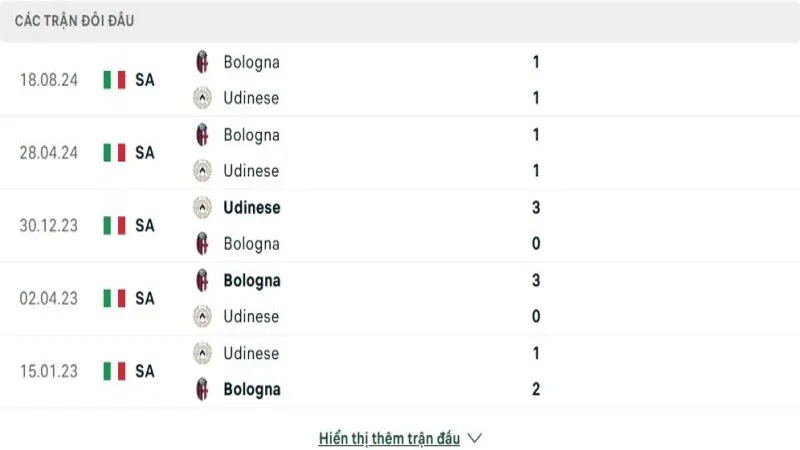Open SA league link for 02.04.23 match
The width and height of the screenshot is (800, 450).
[x=145, y=298]
